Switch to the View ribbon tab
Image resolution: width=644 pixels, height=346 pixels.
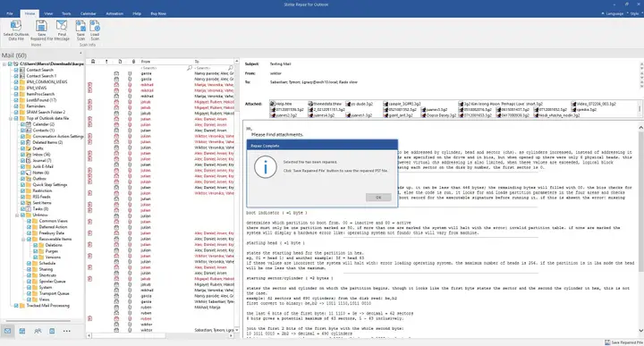[48, 13]
